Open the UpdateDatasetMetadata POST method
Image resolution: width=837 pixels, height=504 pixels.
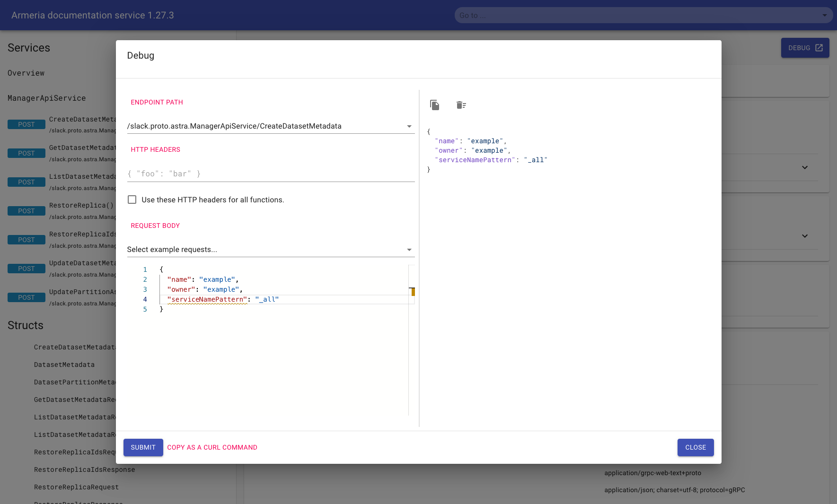tap(62, 269)
